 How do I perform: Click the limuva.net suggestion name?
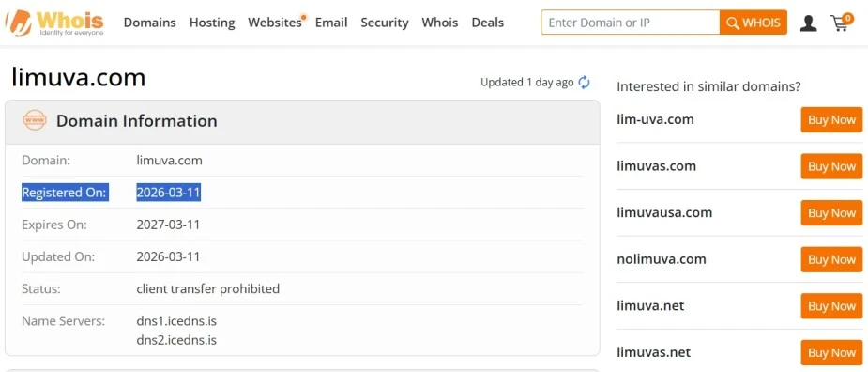[x=650, y=306]
